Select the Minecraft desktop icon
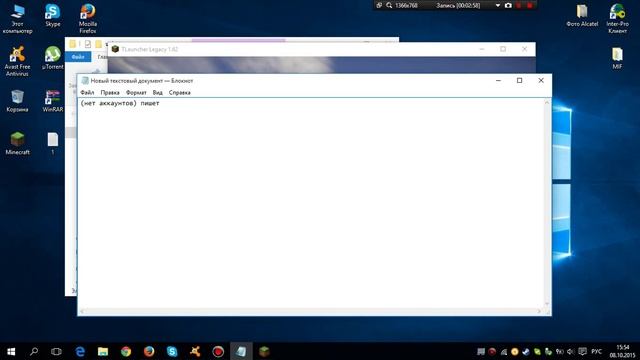Image resolution: width=640 pixels, height=360 pixels. coord(17,143)
